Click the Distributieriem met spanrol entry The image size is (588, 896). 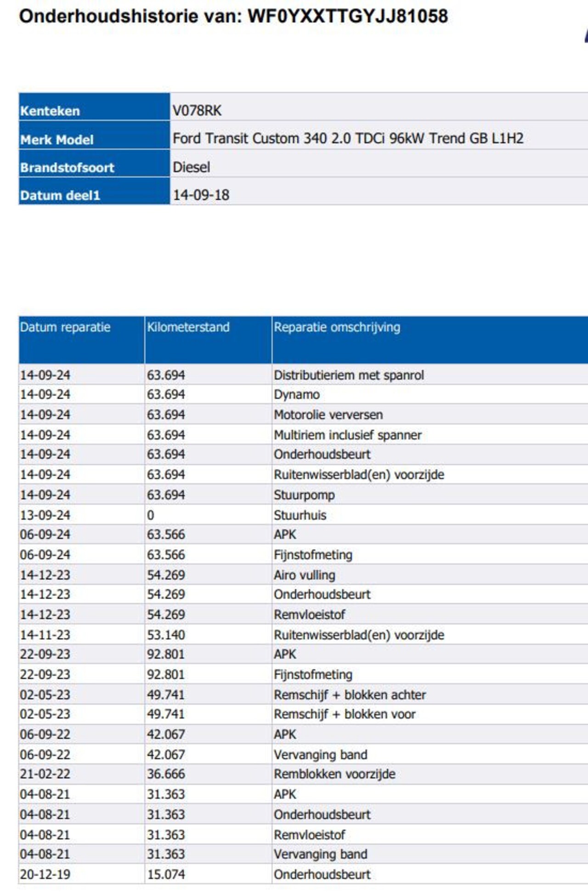click(x=349, y=375)
